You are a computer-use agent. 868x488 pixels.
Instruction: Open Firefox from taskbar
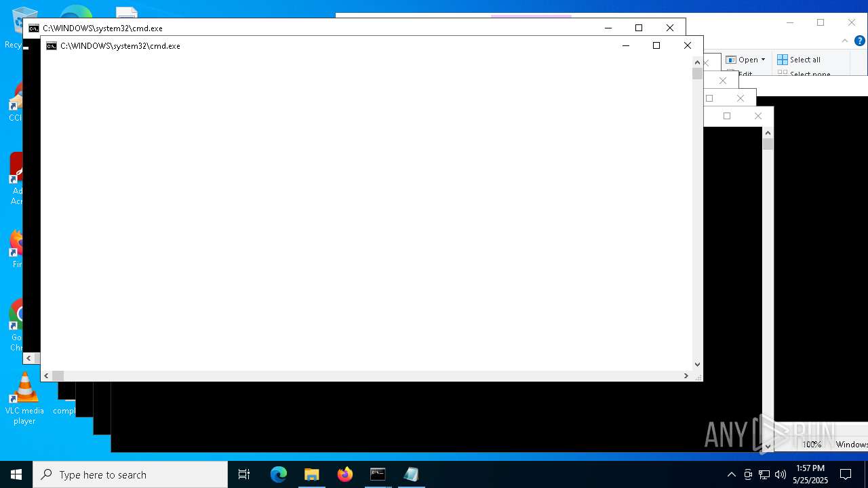(x=345, y=474)
